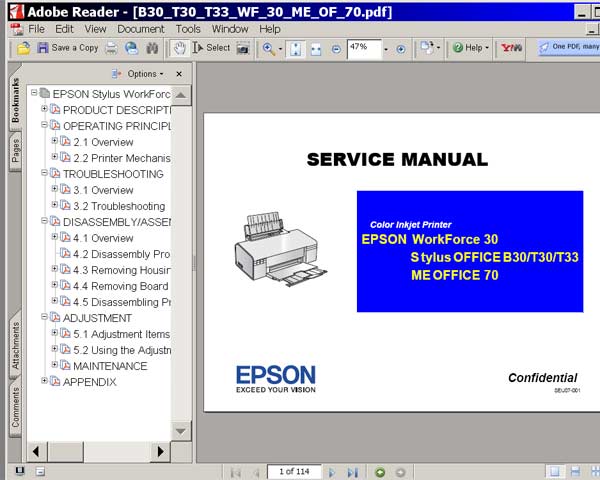The height and width of the screenshot is (480, 600).
Task: Collapse the DISASSEMBLY/ASSEMBLY bookmark
Action: (44, 221)
